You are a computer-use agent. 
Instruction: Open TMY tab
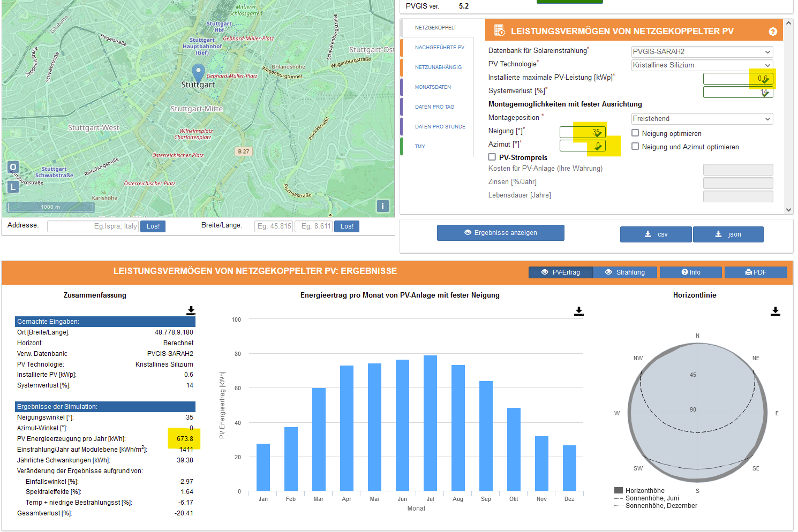(x=420, y=146)
